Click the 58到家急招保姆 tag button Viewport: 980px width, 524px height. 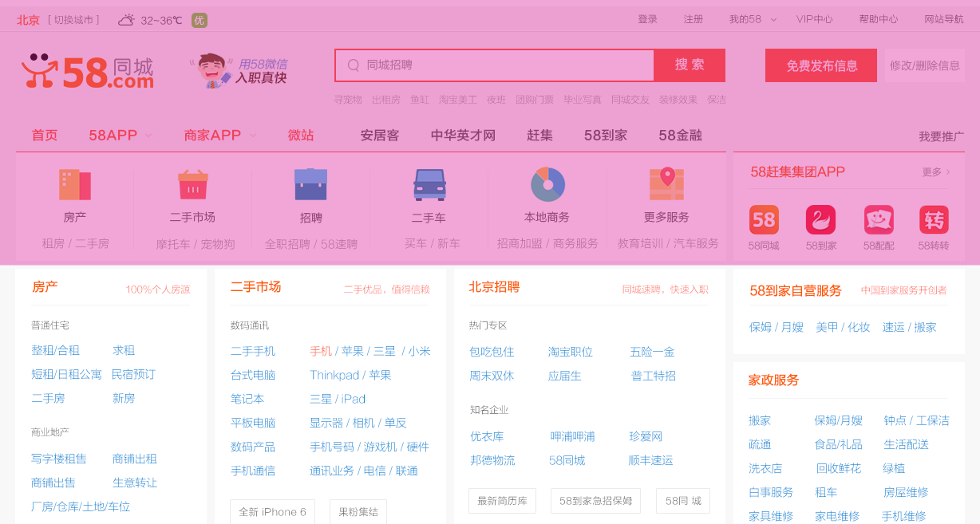(595, 501)
